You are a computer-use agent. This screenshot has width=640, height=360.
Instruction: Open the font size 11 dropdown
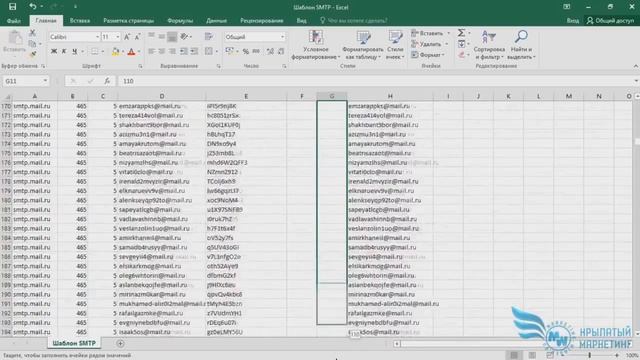(118, 37)
